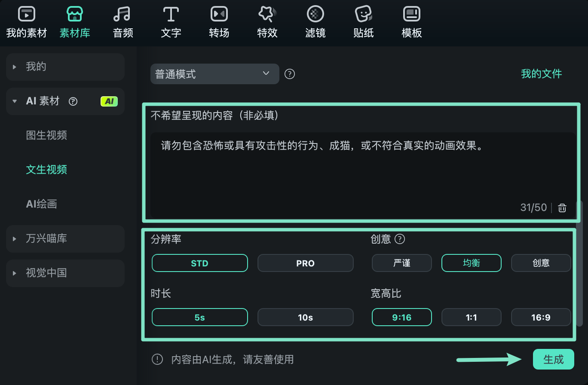Image resolution: width=588 pixels, height=385 pixels.
Task: Open the 音频 audio panel
Action: [x=122, y=21]
